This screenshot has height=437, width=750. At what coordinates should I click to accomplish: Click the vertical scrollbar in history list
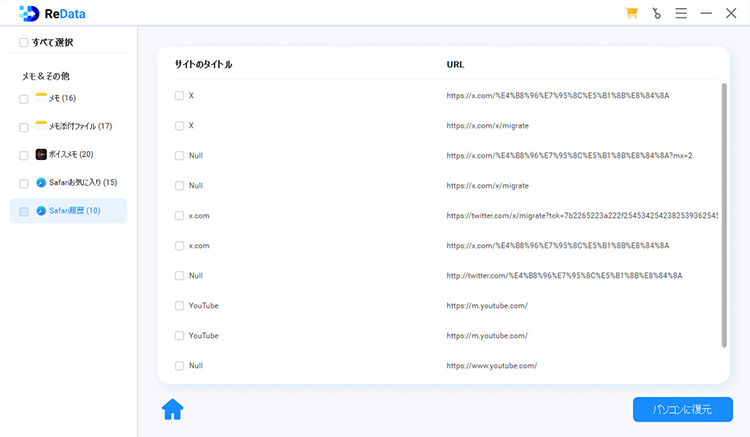pyautogui.click(x=724, y=215)
